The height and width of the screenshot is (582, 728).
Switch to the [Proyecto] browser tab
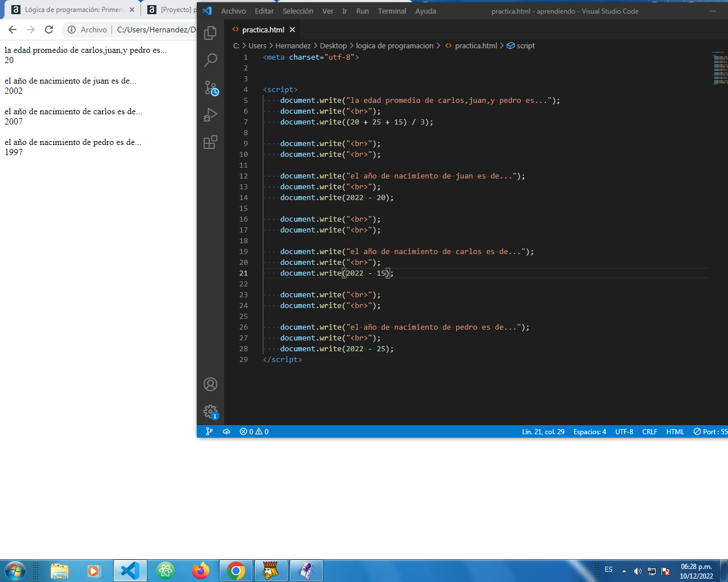coord(171,10)
